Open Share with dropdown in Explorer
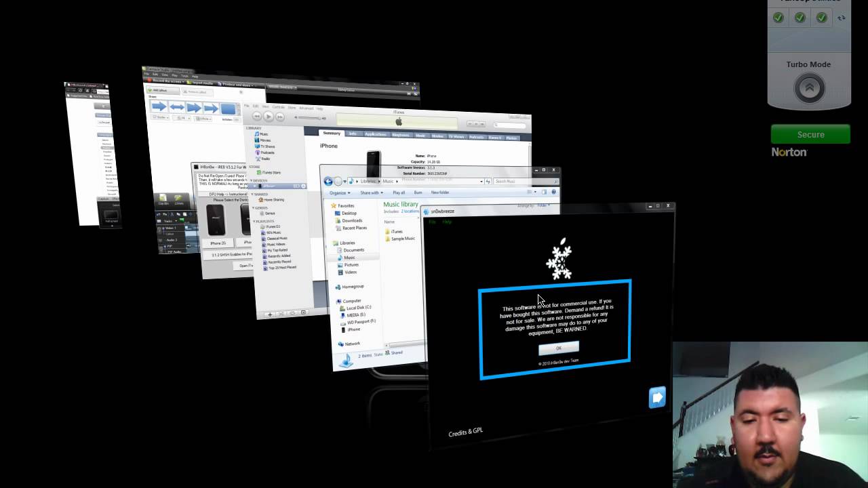868x488 pixels. point(372,193)
